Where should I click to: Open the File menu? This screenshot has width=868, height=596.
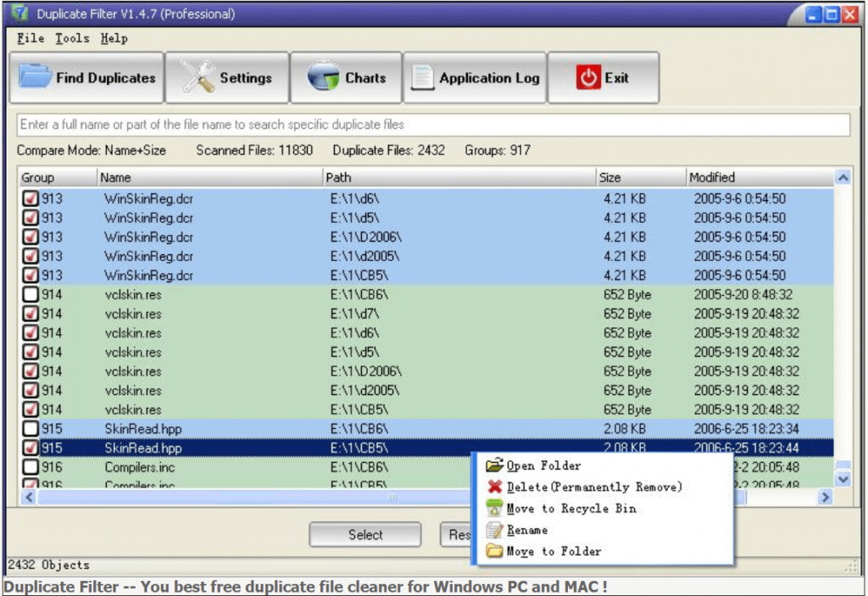30,38
